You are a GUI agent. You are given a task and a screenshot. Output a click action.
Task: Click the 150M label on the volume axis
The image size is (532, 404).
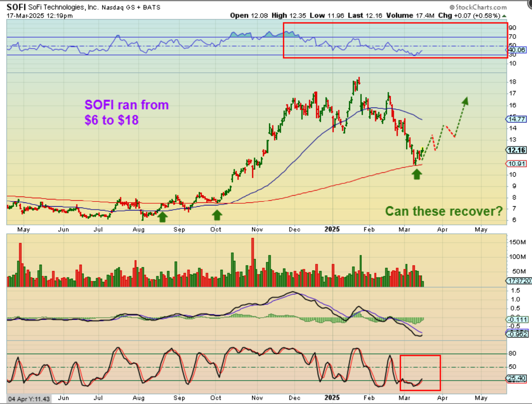[517, 242]
